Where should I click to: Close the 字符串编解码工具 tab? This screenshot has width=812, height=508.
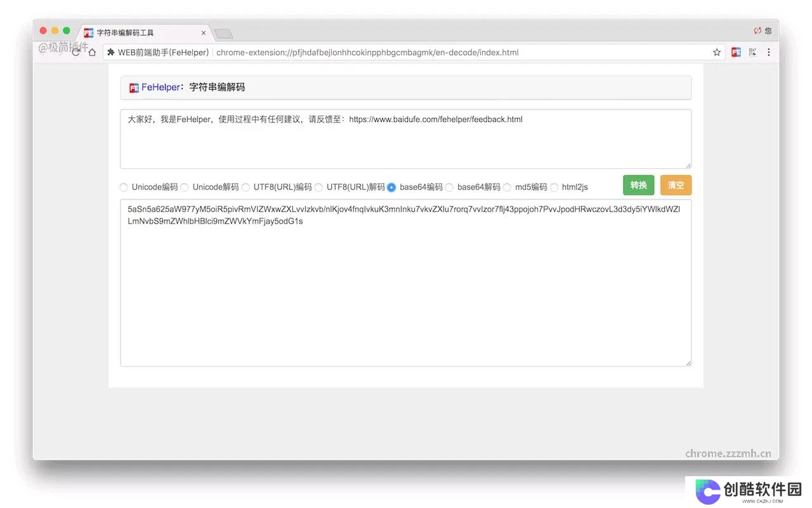point(204,32)
